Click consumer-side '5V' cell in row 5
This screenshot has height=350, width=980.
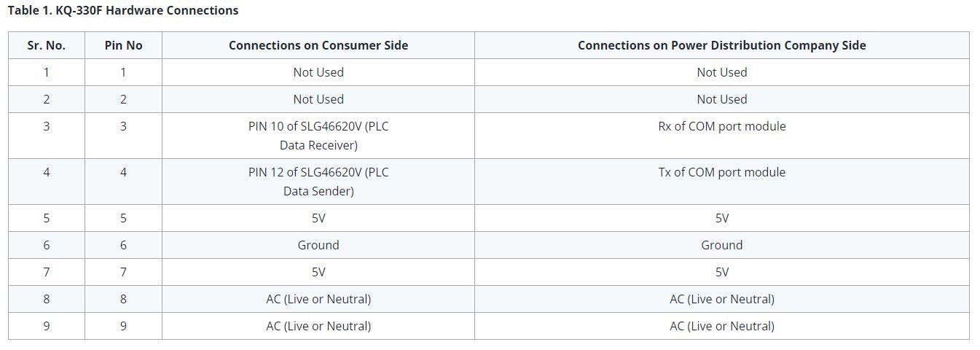(x=318, y=218)
